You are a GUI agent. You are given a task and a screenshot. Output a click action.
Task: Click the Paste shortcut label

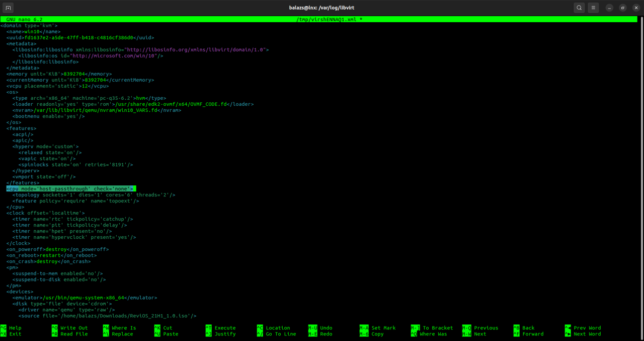(171, 334)
